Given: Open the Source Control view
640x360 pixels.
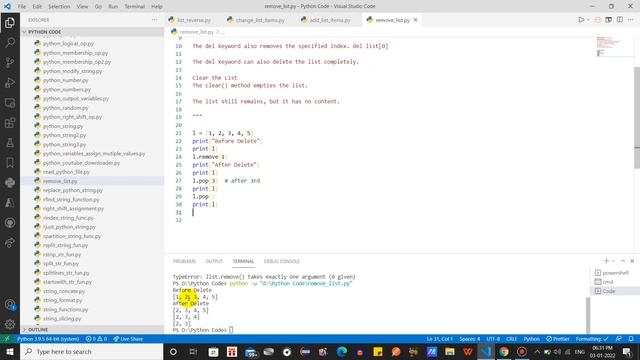Looking at the screenshot, I should tap(10, 62).
